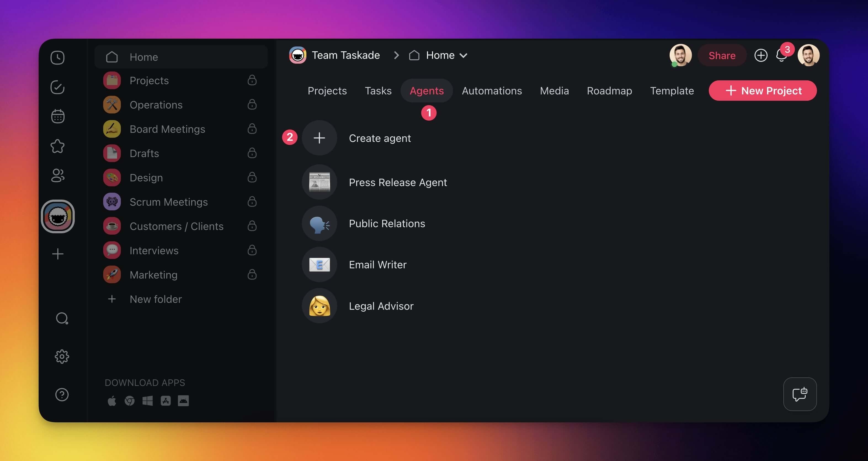Toggle lock on Design folder
Screen dimensions: 868x461
pyautogui.click(x=252, y=177)
